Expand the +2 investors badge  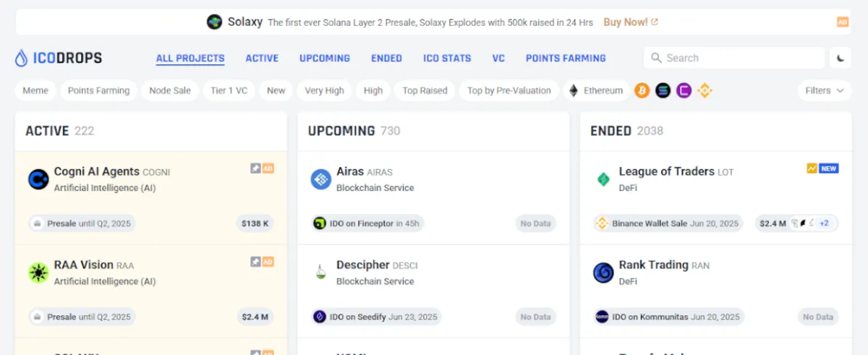tap(823, 223)
